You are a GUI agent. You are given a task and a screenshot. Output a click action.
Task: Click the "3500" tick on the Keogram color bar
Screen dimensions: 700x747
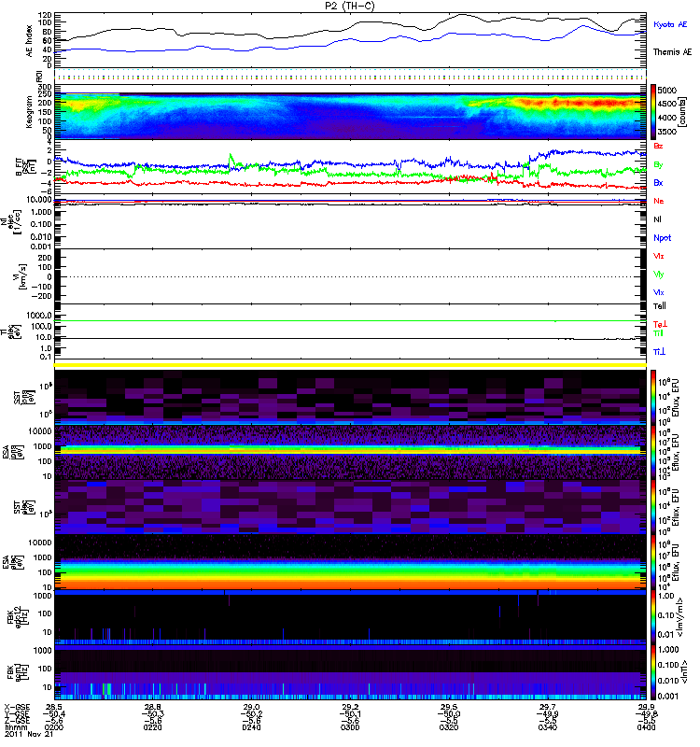(667, 132)
